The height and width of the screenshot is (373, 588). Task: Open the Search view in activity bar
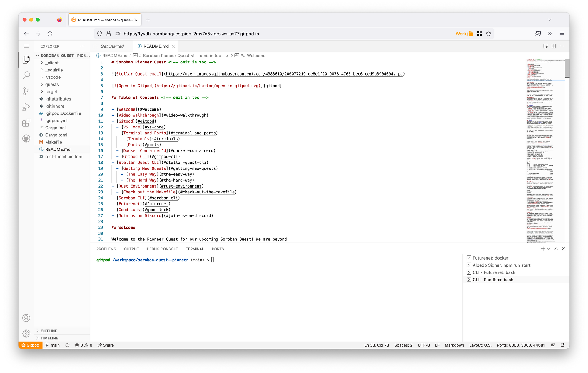pyautogui.click(x=26, y=76)
